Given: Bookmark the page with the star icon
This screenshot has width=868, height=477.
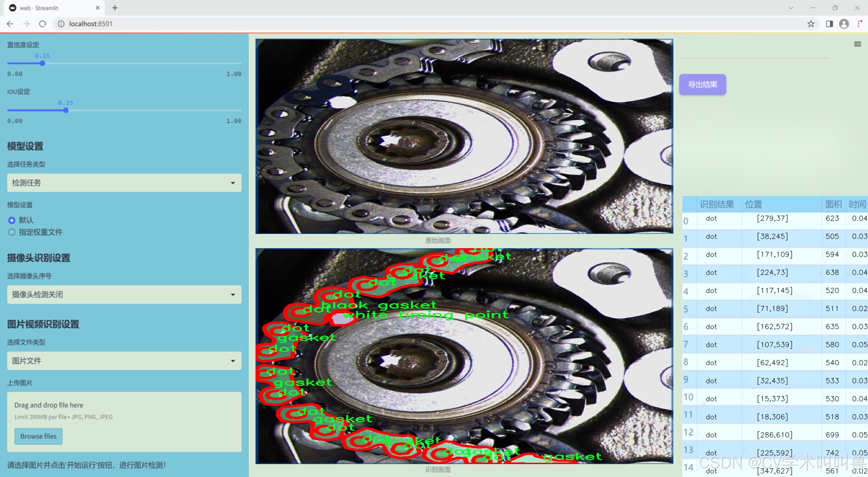Looking at the screenshot, I should coord(811,24).
